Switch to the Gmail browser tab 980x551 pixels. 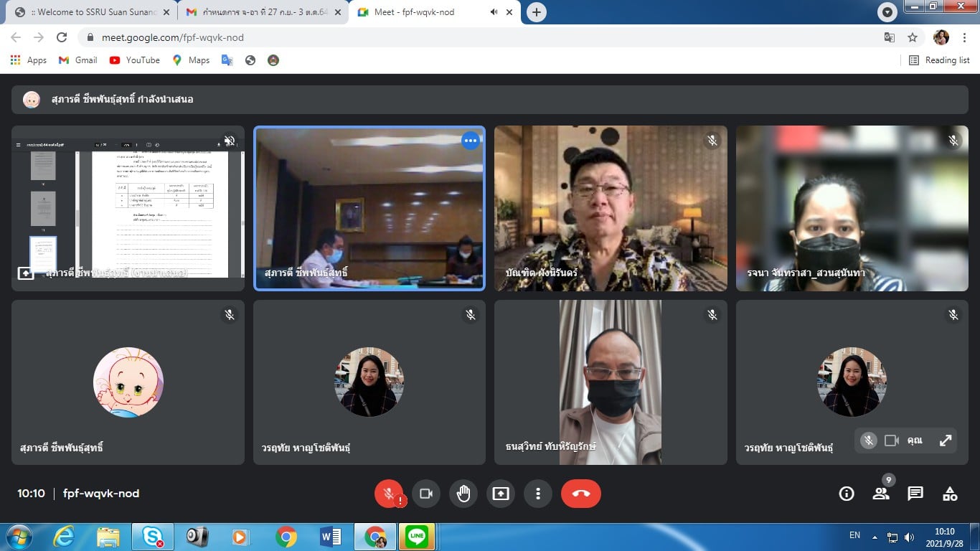coord(258,12)
